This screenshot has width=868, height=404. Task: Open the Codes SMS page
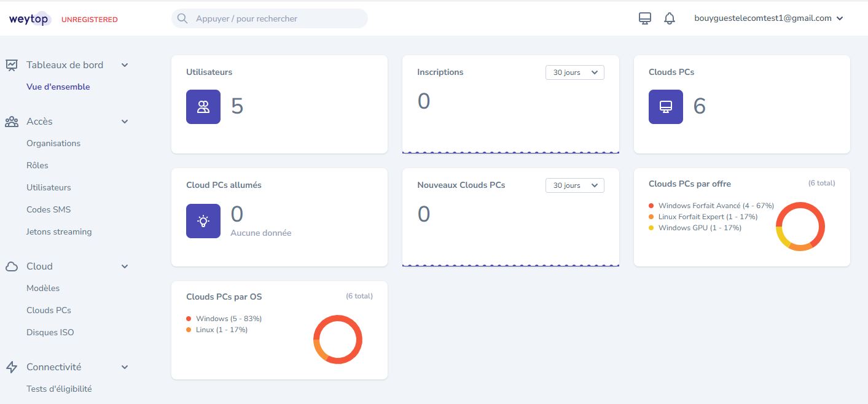(x=48, y=209)
